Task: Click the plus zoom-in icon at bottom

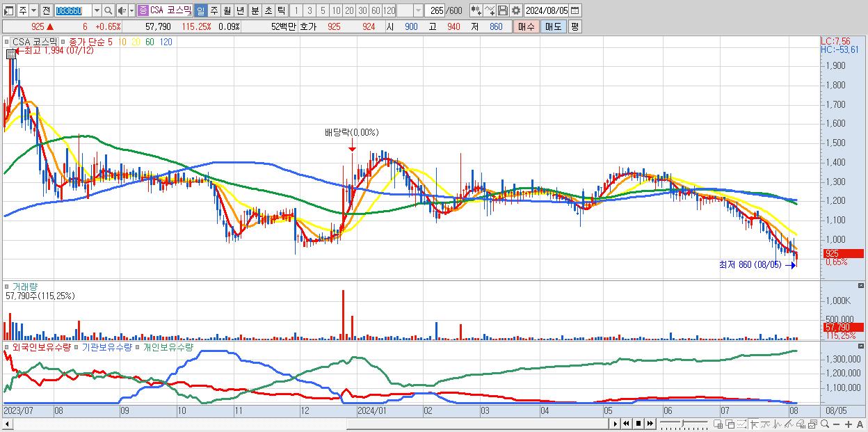Action: tap(849, 424)
